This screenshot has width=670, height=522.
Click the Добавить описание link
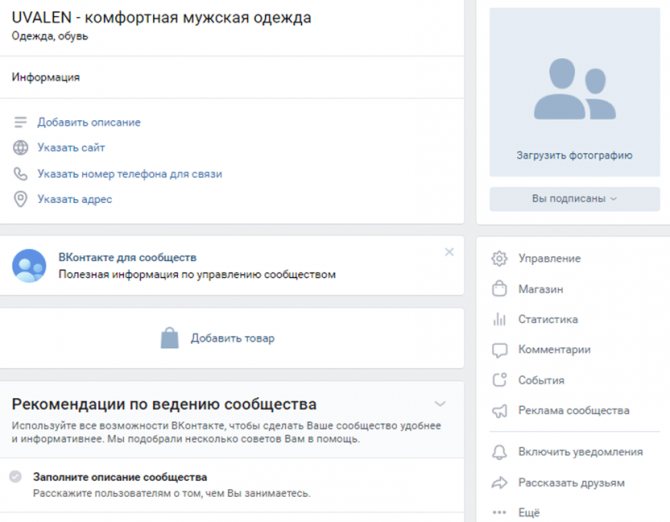tap(89, 122)
